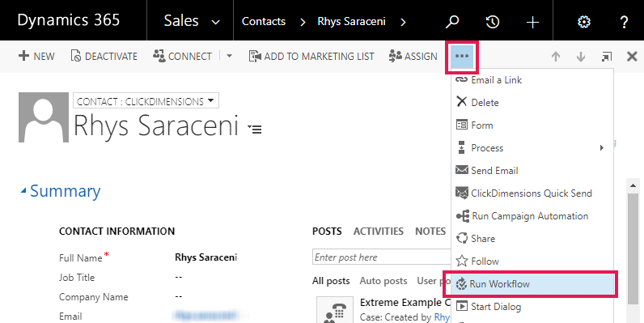Go to previous record up arrow
This screenshot has width=644, height=323.
pyautogui.click(x=556, y=57)
